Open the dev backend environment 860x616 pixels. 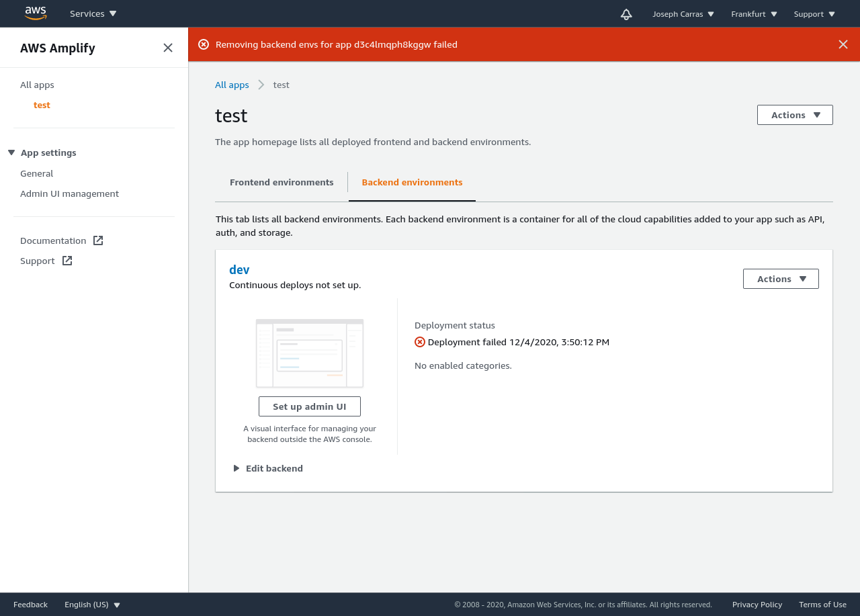[x=239, y=269]
